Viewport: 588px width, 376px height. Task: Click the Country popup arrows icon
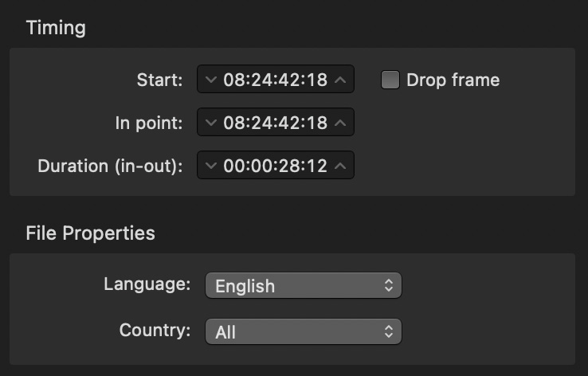click(389, 331)
